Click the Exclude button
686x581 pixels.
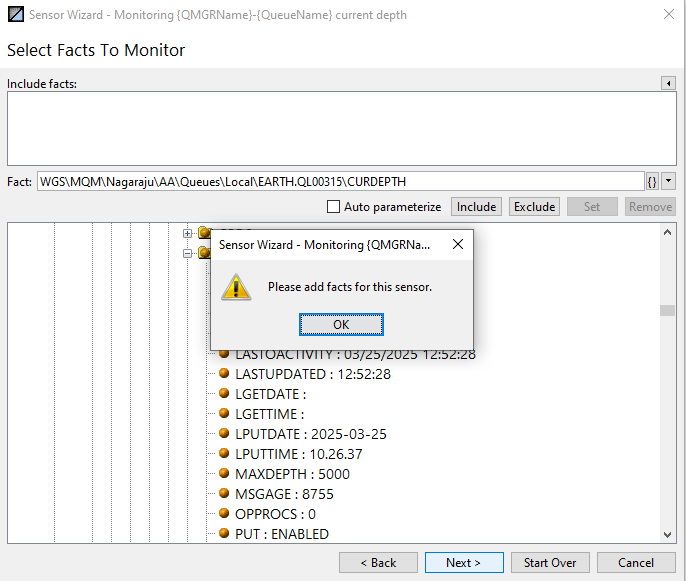pos(535,206)
